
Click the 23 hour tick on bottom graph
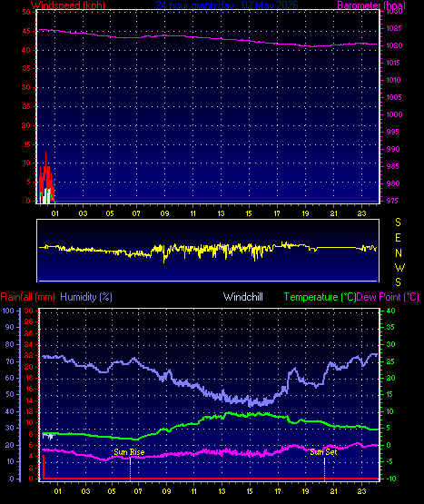point(362,491)
